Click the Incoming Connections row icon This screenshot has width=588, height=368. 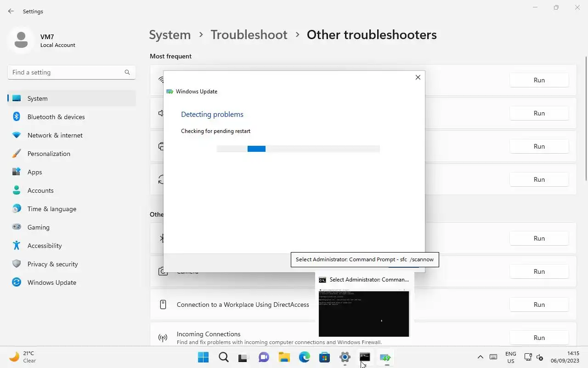tap(163, 338)
